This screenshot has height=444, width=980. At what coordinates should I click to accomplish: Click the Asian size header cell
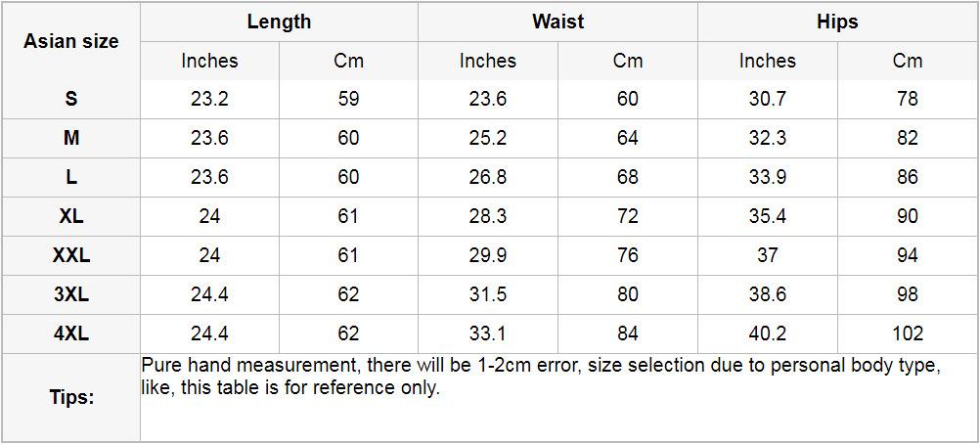click(71, 41)
